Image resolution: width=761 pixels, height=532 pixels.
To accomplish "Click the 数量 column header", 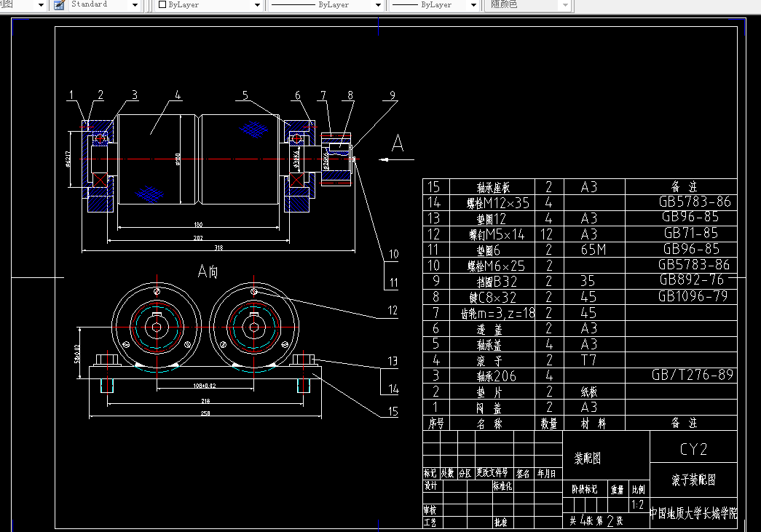I will tap(549, 424).
